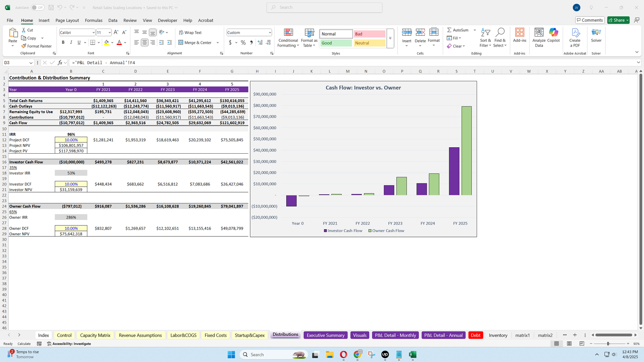
Task: Expand the font name dropdown
Action: pos(93,33)
